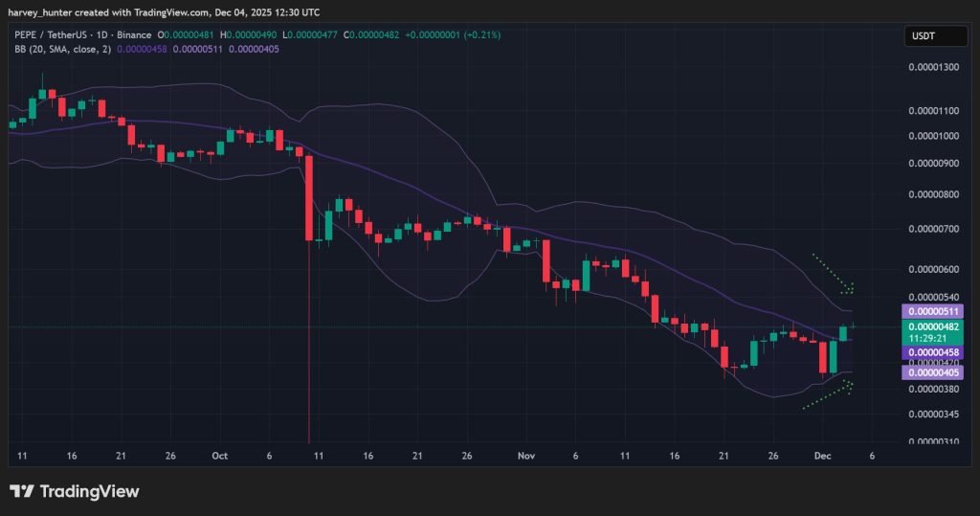The width and height of the screenshot is (980, 516).
Task: Click the harvey_hunter attribution header text
Action: (164, 11)
